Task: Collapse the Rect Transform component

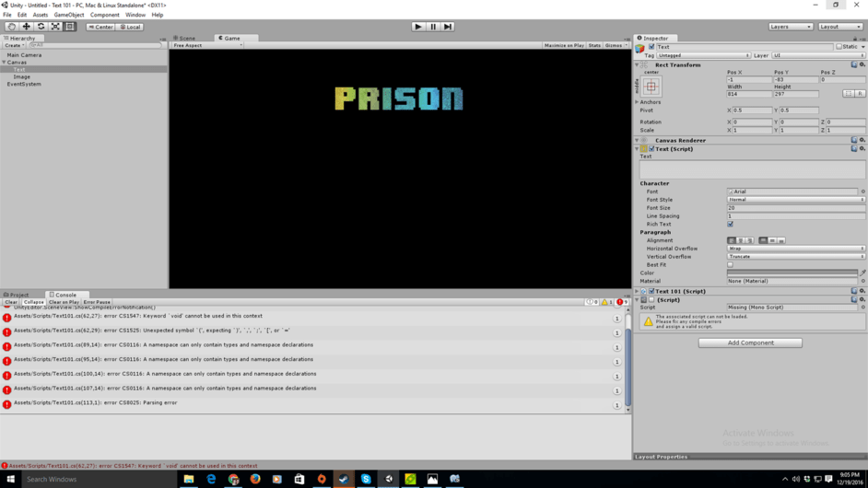Action: tap(637, 64)
